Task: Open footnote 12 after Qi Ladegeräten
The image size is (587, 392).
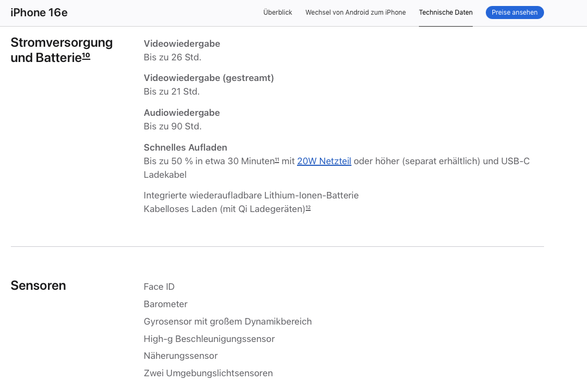Action: [x=308, y=208]
